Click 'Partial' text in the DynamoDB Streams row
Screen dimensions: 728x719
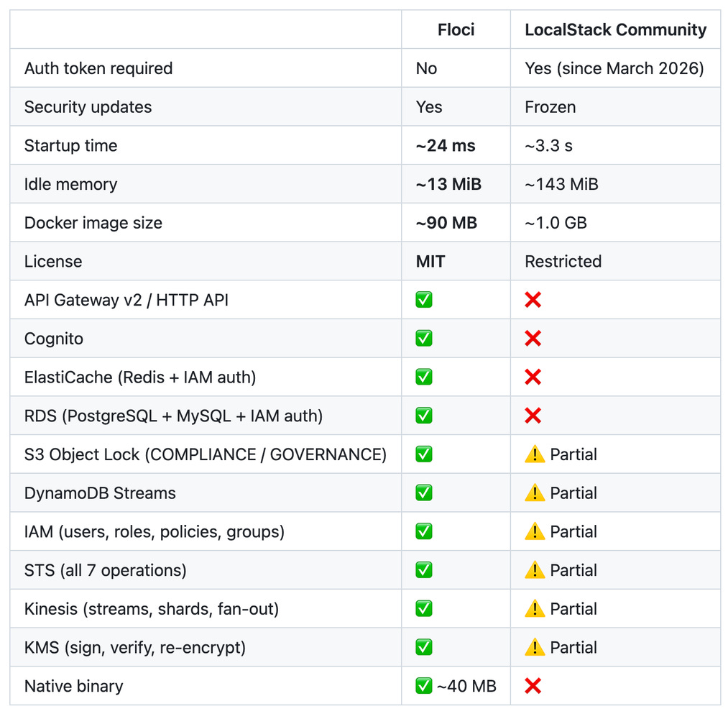(573, 493)
